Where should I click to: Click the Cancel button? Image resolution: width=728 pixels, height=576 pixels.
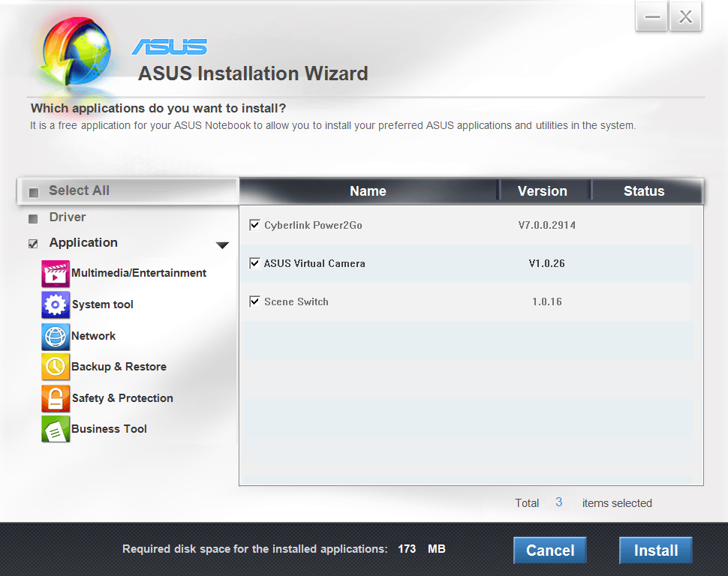(x=550, y=550)
